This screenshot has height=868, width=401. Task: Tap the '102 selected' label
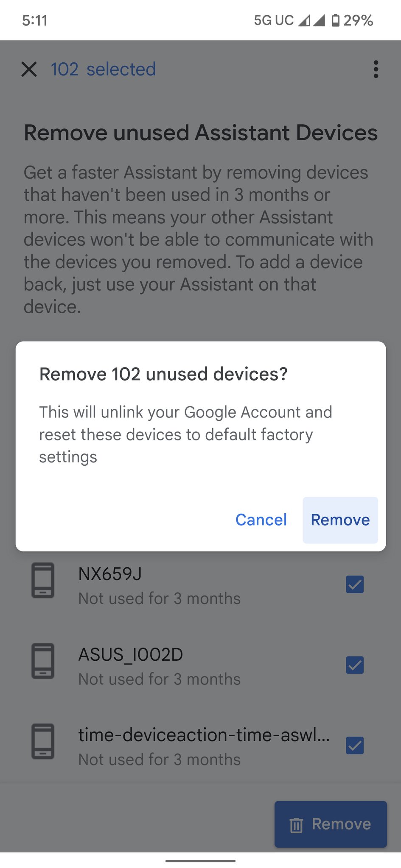(103, 69)
